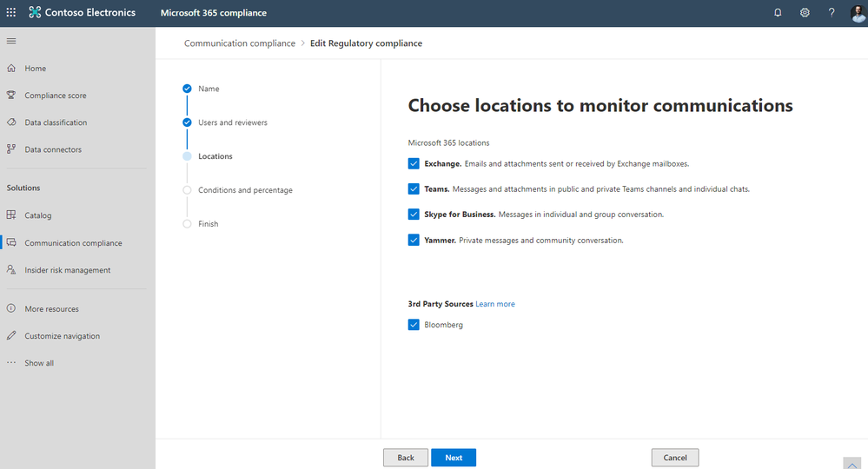868x469 pixels.
Task: Expand Show all navigation items
Action: point(39,363)
